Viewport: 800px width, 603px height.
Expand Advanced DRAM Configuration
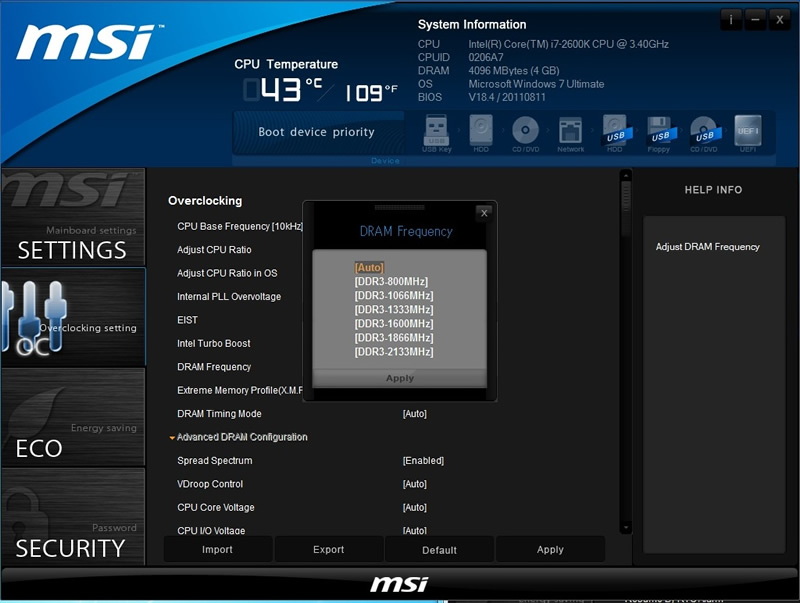pyautogui.click(x=239, y=437)
